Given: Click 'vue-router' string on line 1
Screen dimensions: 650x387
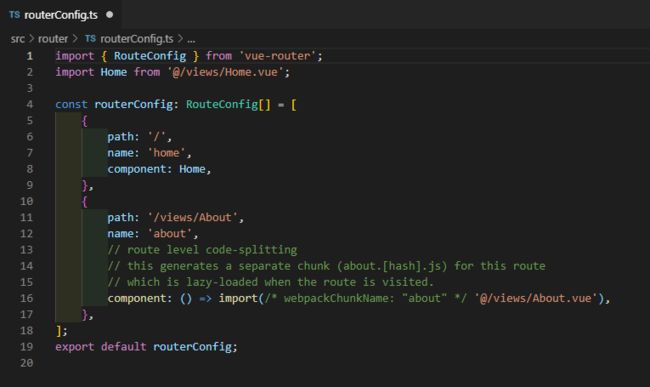Looking at the screenshot, I should pos(278,56).
